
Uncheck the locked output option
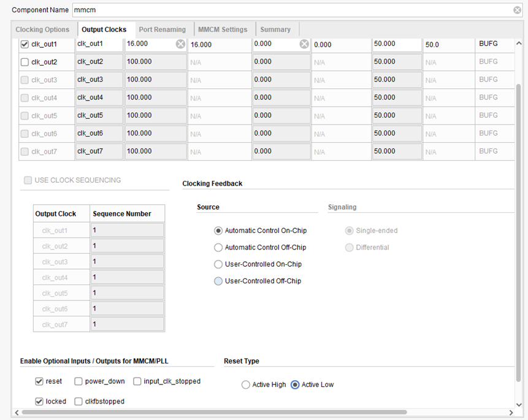click(39, 402)
